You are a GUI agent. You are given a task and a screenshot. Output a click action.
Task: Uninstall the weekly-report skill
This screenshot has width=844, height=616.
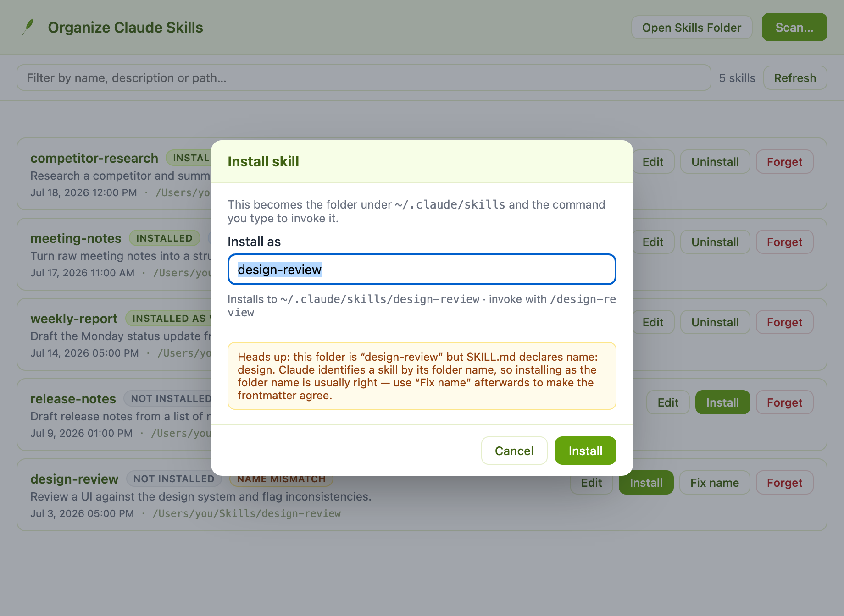pyautogui.click(x=715, y=322)
